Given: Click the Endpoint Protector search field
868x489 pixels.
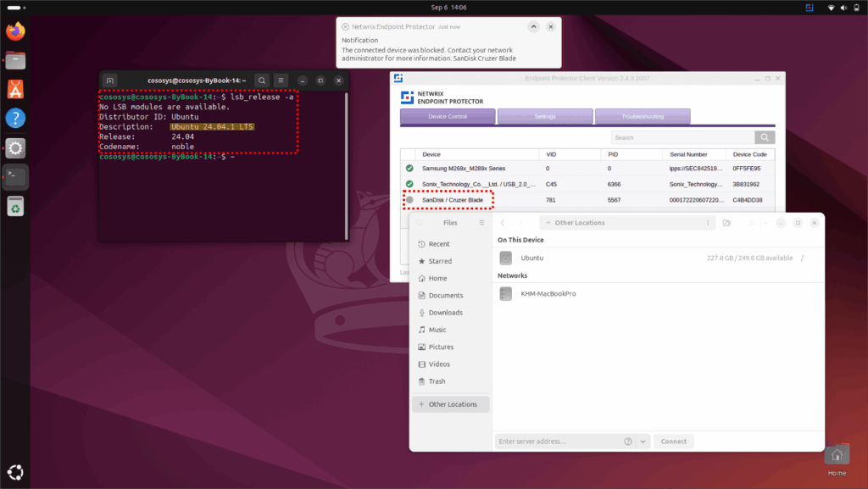Looking at the screenshot, I should click(x=682, y=138).
